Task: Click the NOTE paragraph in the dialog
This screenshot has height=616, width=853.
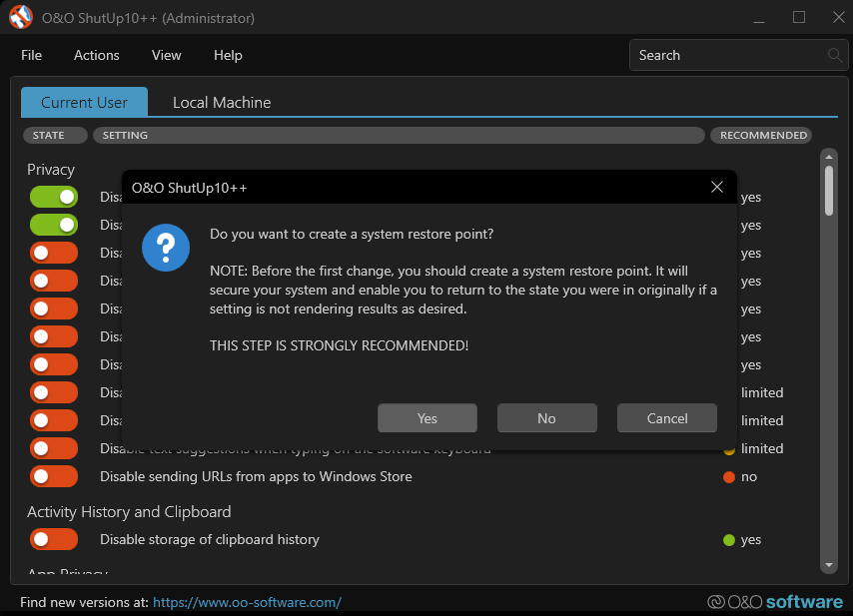Action: (x=462, y=290)
